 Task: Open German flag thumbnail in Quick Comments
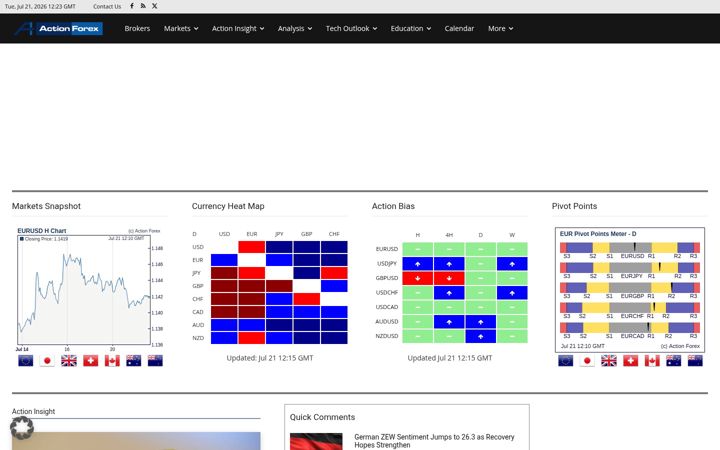(x=316, y=441)
